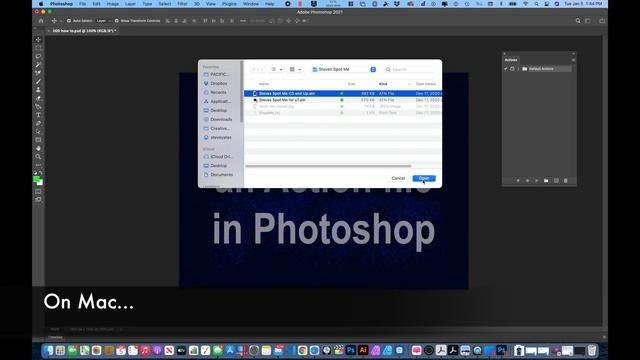Select the Actions panel tab
The width and height of the screenshot is (640, 360).
tap(511, 60)
